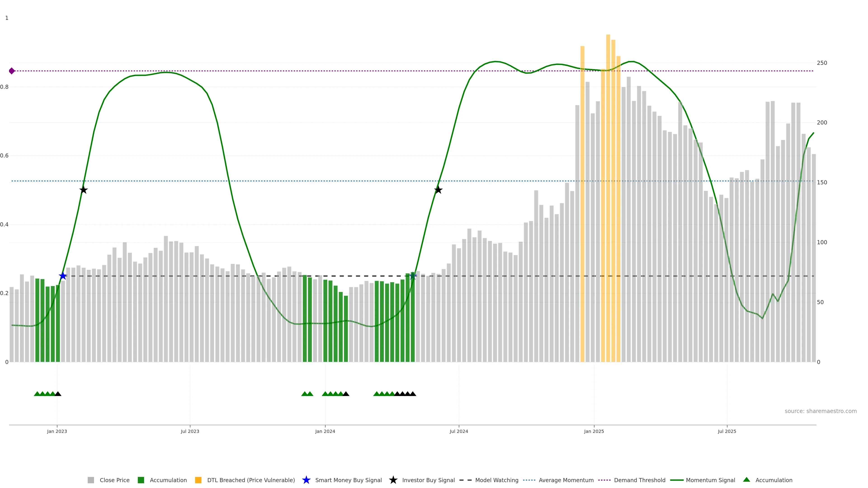Click the black star marker in early 2023

click(x=84, y=190)
